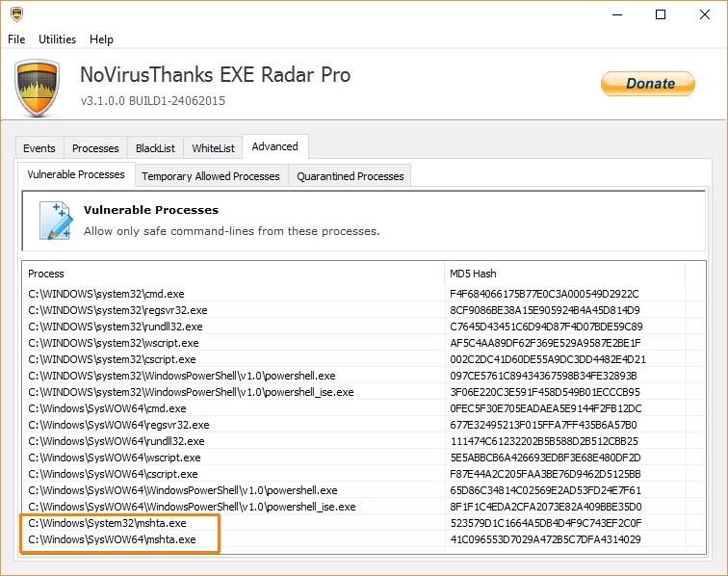Switch to the WhiteList tab
The width and height of the screenshot is (728, 576).
point(213,148)
